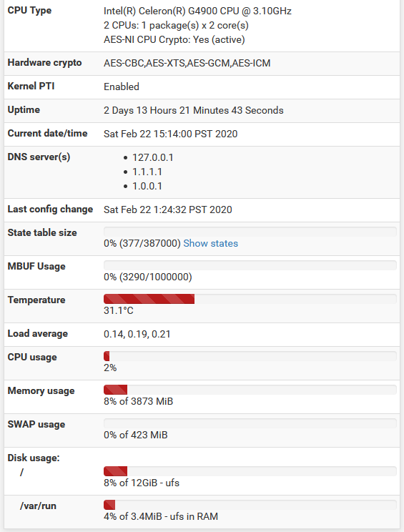Select the 1.0.0.1 DNS server entry

147,186
